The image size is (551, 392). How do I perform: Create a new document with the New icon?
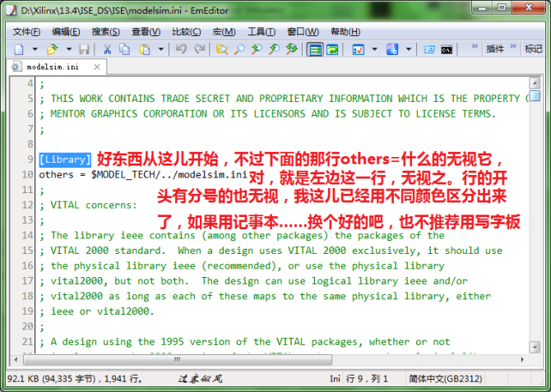pyautogui.click(x=19, y=49)
